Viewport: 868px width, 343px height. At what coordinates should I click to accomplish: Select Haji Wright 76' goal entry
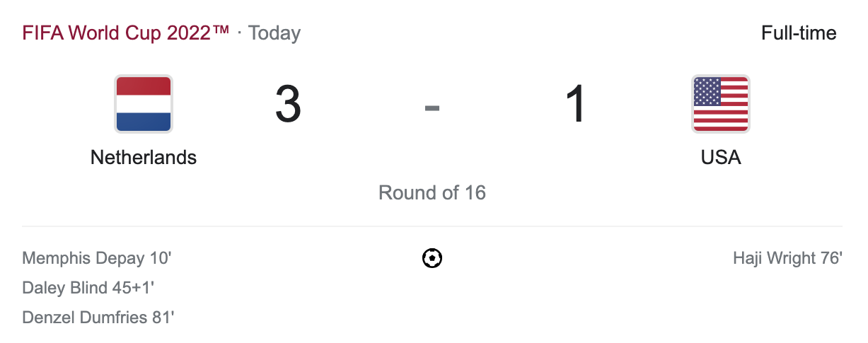pos(787,258)
